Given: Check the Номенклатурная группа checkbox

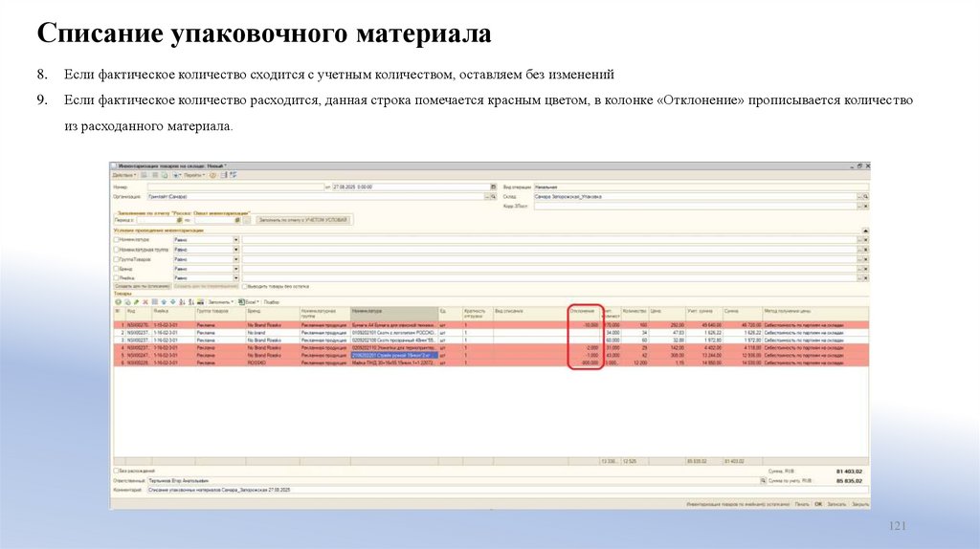Looking at the screenshot, I should [116, 250].
